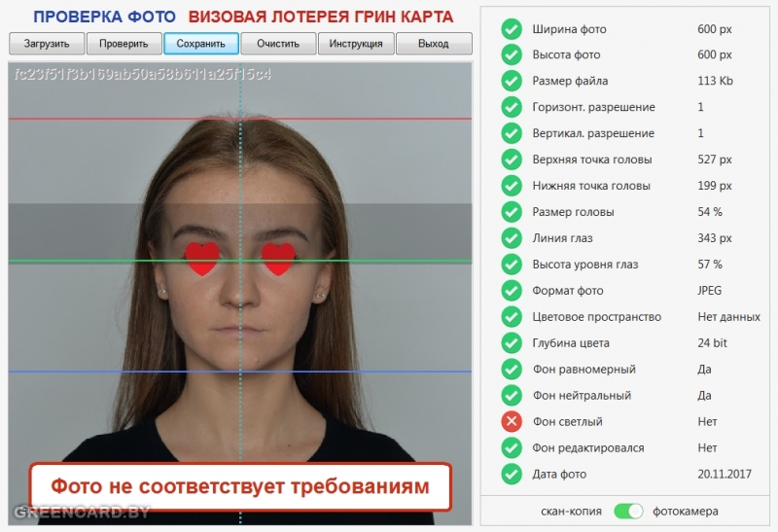Click the check icon for Глубина цвета

512,343
